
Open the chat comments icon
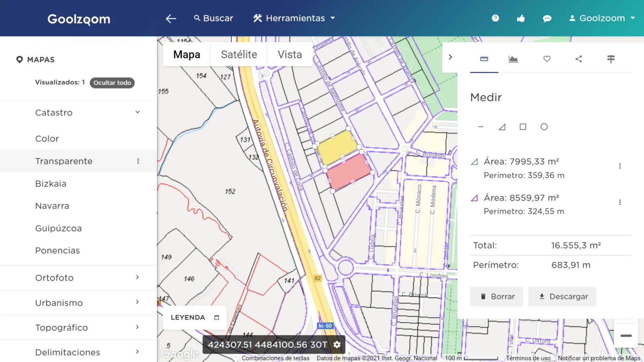pyautogui.click(x=547, y=19)
